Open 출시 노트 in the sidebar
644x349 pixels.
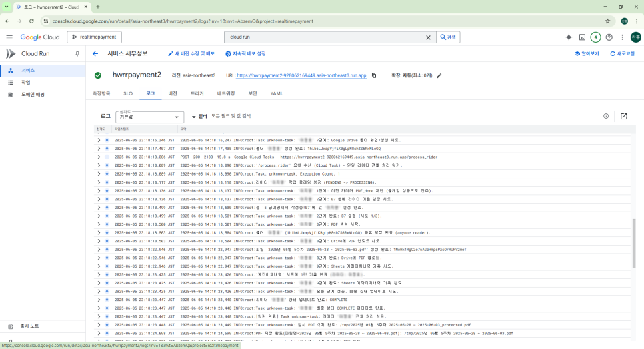43,326
